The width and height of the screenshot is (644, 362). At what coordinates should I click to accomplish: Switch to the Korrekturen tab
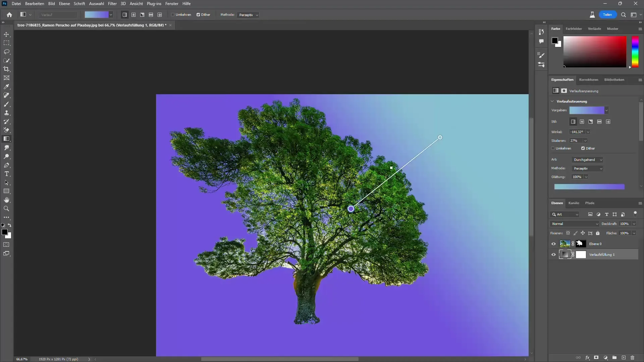(x=588, y=79)
